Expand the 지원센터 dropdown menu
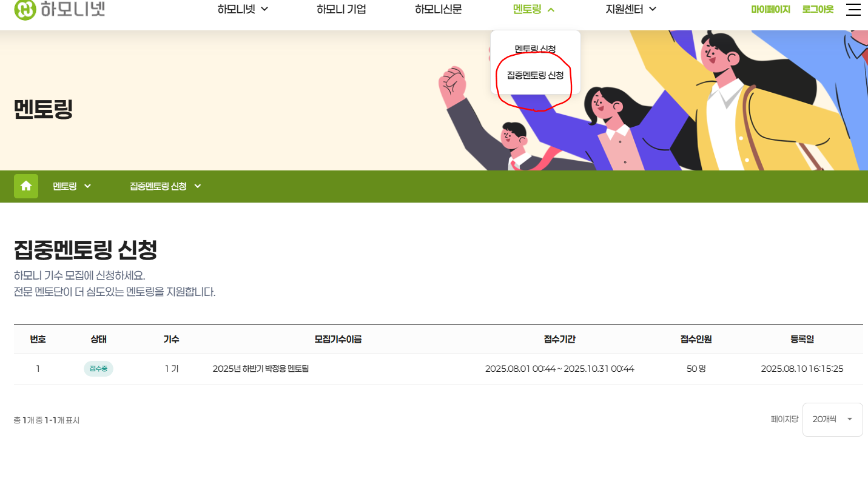The height and width of the screenshot is (484, 868). [x=631, y=9]
